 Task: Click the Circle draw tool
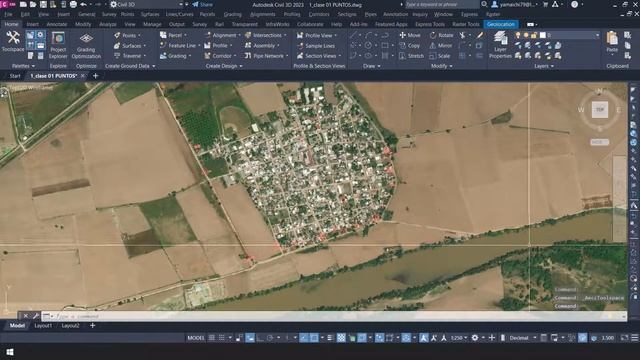point(369,45)
